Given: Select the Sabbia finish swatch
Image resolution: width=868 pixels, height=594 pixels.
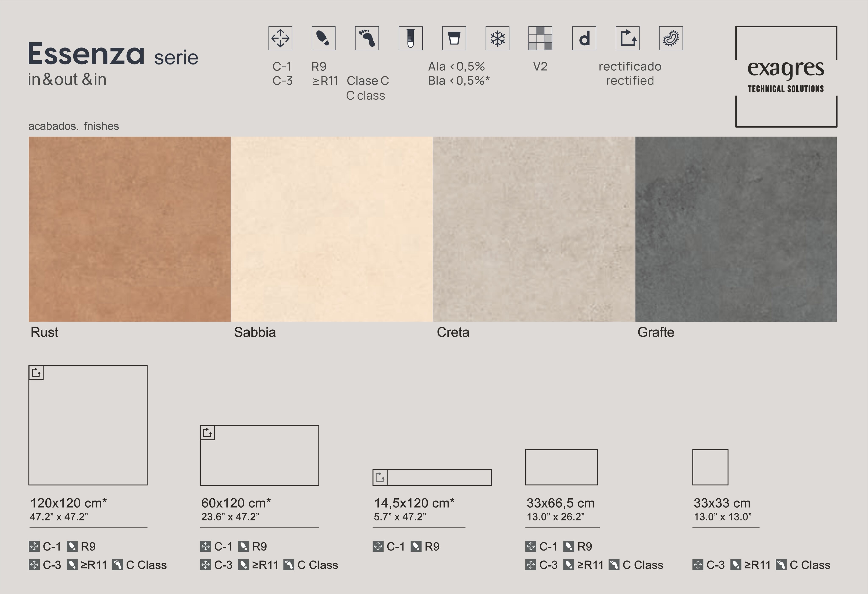Looking at the screenshot, I should 332,229.
